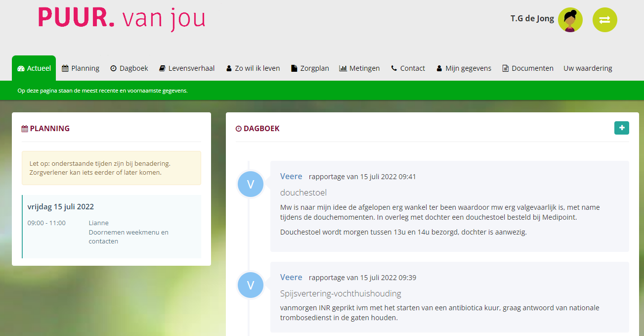The height and width of the screenshot is (336, 644).
Task: Click the green switch-account arrows icon
Action: click(604, 20)
